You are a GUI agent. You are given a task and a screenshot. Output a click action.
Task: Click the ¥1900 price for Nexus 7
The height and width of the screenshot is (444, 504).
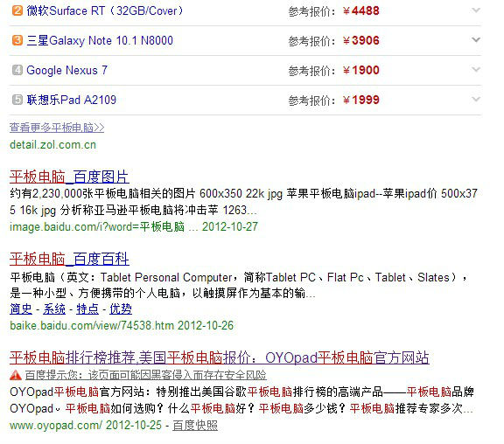[x=361, y=70]
